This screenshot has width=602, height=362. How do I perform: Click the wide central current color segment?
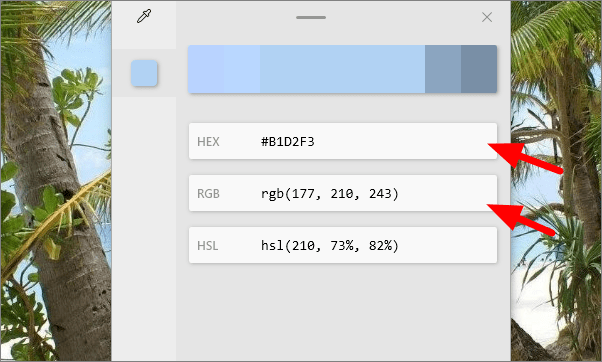pos(342,69)
